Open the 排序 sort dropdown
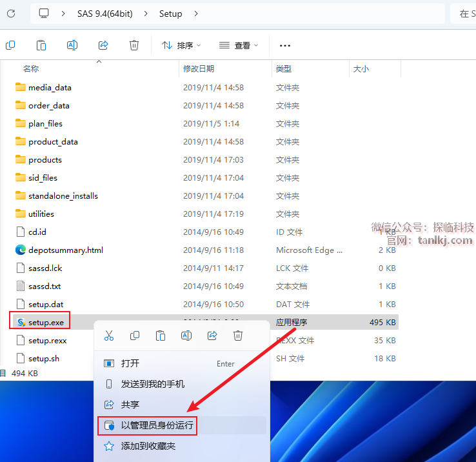This screenshot has height=462, width=476. click(181, 46)
